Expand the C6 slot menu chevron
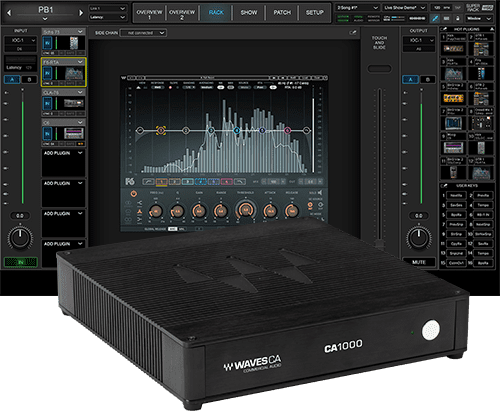 pyautogui.click(x=80, y=123)
